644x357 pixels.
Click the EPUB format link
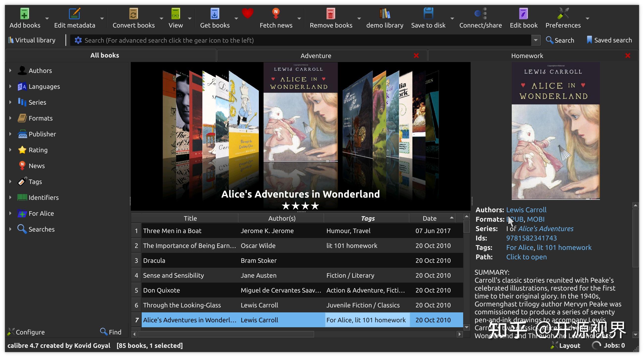point(514,219)
